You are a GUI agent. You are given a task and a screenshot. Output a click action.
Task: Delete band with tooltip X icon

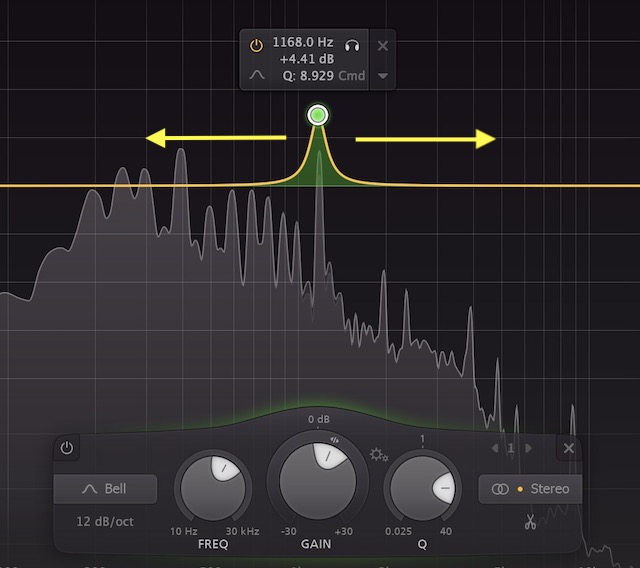click(x=384, y=45)
